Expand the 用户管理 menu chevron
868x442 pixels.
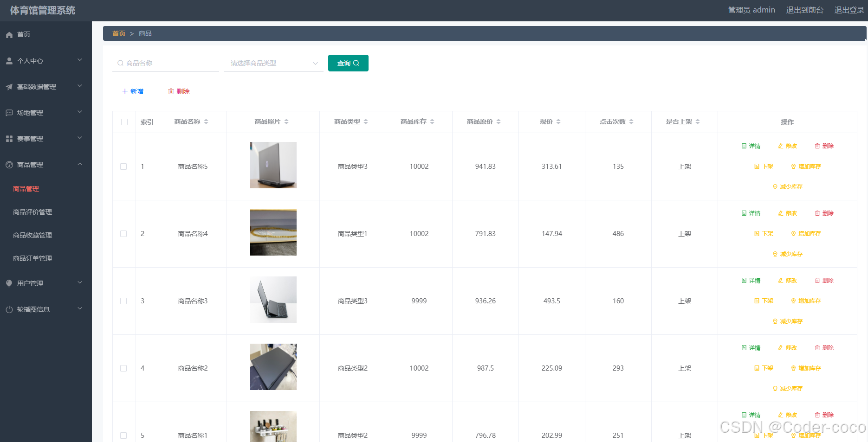(80, 282)
